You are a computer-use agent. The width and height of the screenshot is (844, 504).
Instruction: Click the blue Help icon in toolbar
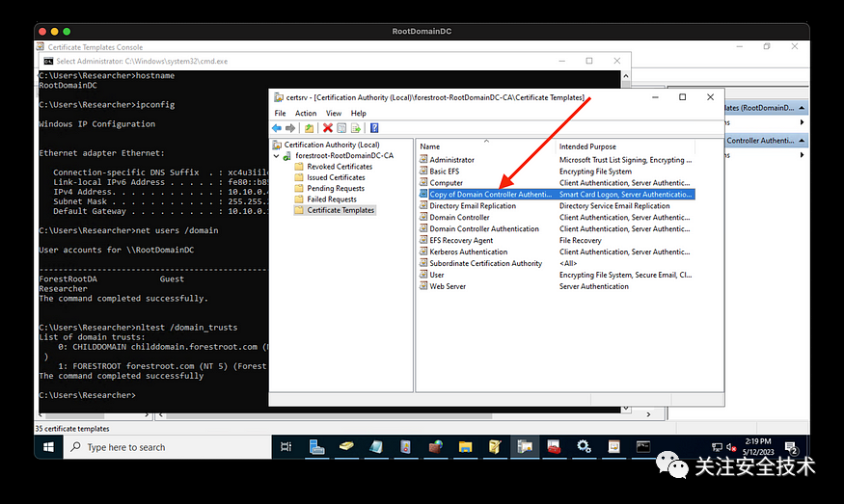coord(373,127)
